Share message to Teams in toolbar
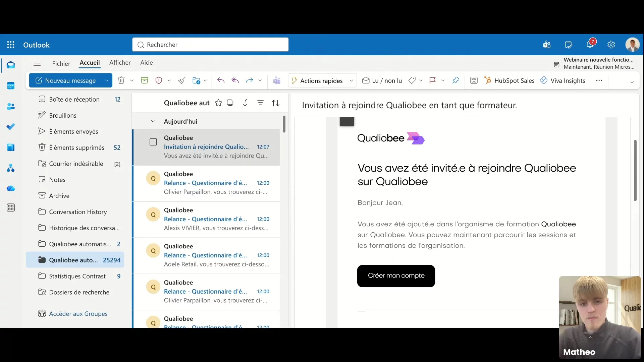Viewport: 644px width, 362px height. (277, 80)
